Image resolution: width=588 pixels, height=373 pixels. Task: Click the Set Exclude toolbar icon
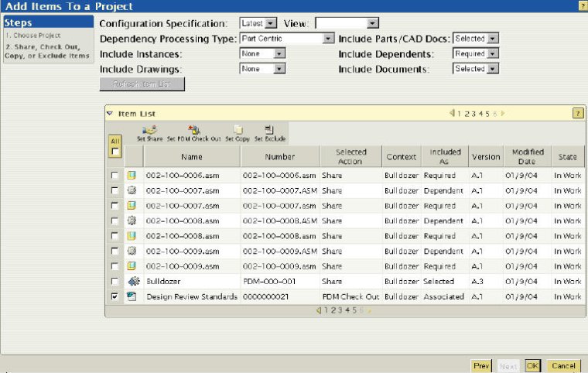point(269,130)
